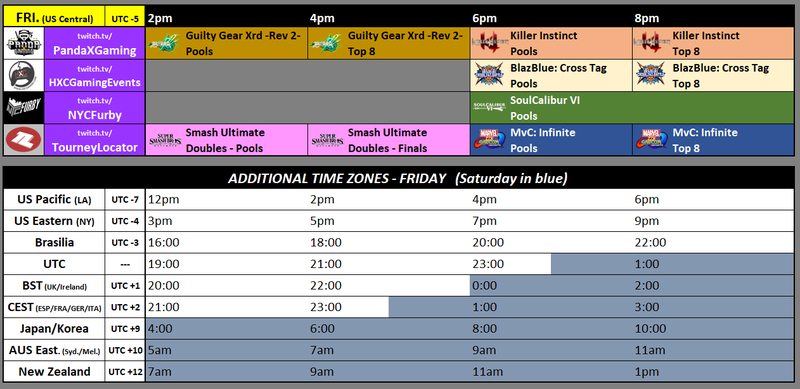Click the FRI. US Central header cell
Screen dimensions: 800x389
tap(54, 18)
